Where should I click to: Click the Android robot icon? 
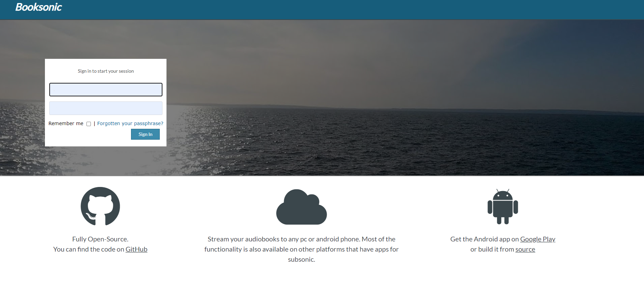(x=503, y=206)
